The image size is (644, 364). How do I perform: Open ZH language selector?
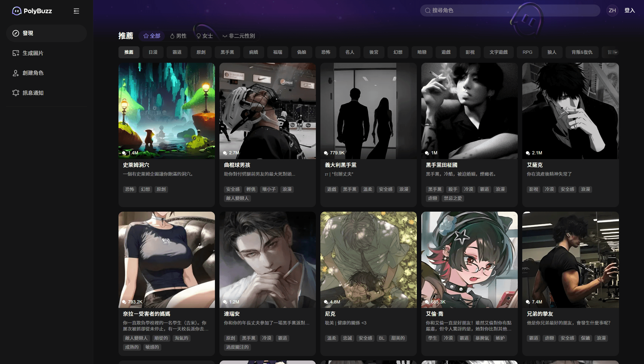[x=612, y=11]
